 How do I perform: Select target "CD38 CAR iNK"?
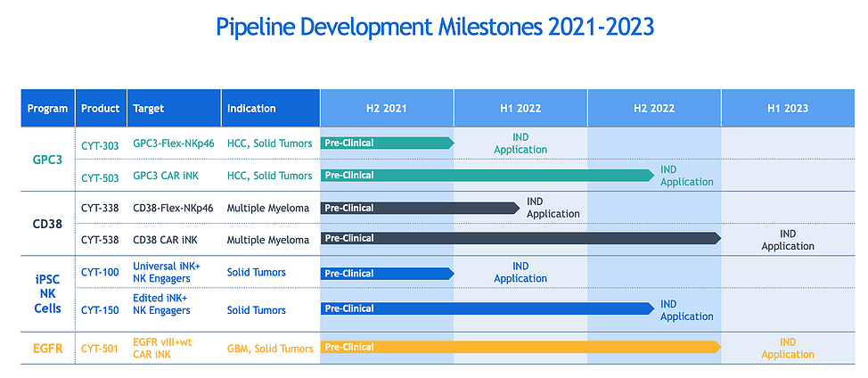(x=165, y=240)
